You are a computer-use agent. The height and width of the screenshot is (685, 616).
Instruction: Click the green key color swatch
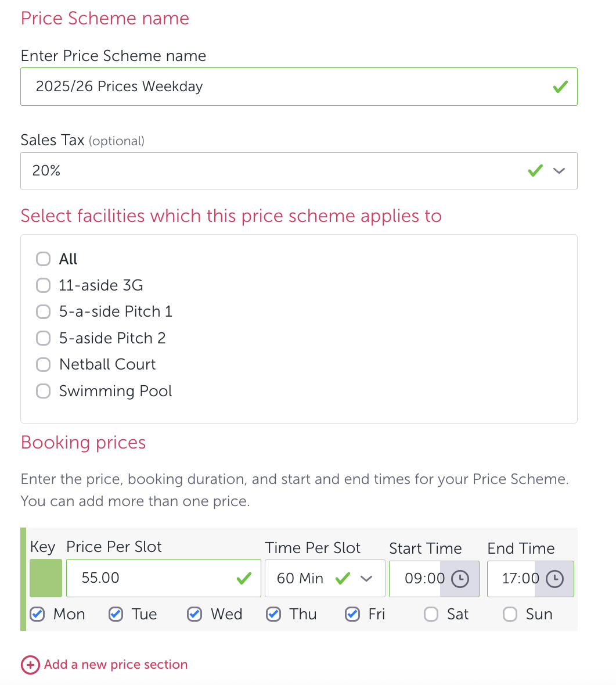click(x=46, y=578)
